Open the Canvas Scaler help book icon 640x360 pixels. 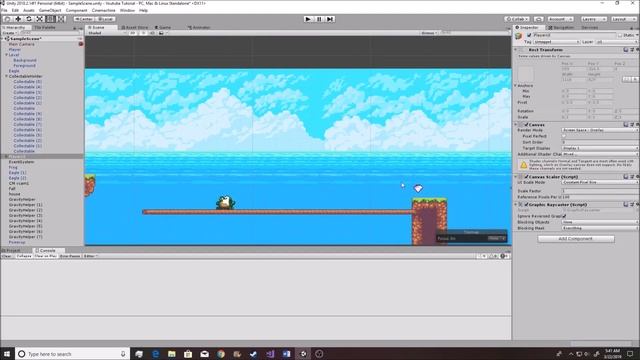[625, 177]
